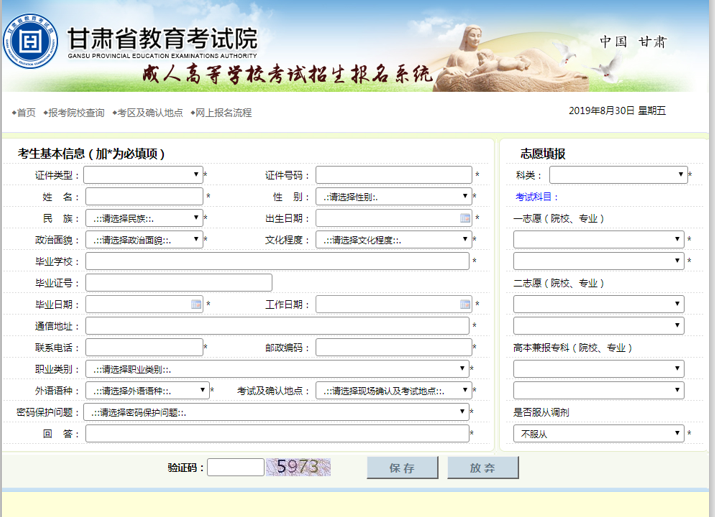Open 报考院校查询 navigation link
The image size is (715, 517).
(x=75, y=113)
